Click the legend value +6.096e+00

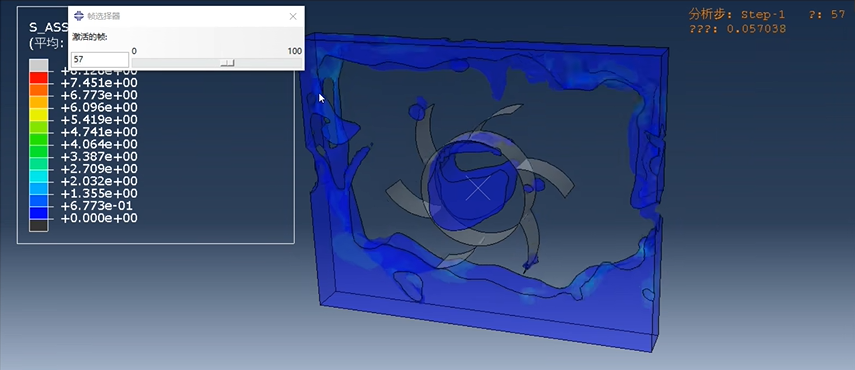pos(99,107)
